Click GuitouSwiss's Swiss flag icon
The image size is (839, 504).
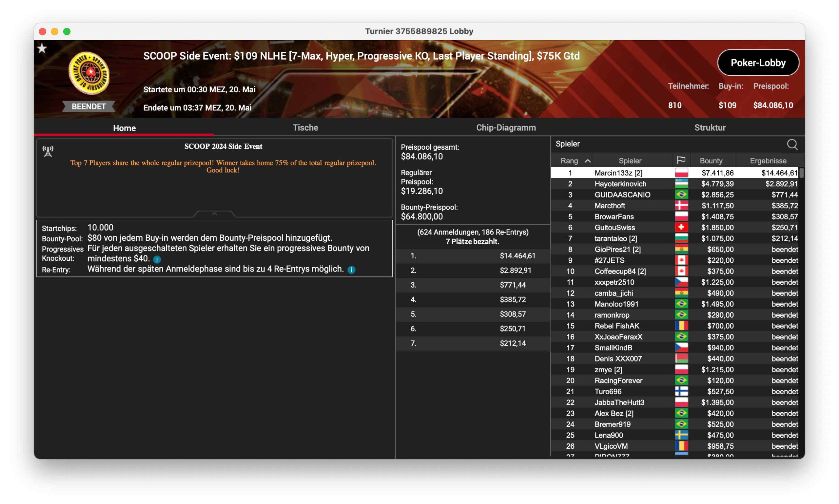coord(681,228)
